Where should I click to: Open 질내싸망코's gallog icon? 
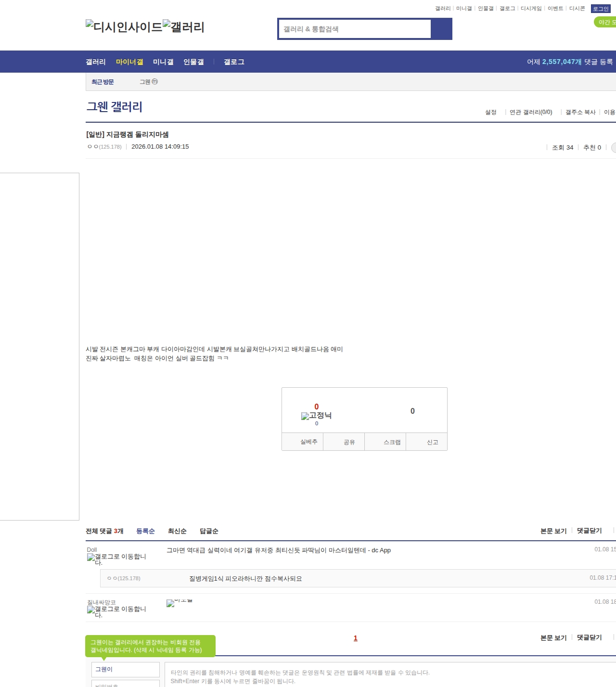116,611
